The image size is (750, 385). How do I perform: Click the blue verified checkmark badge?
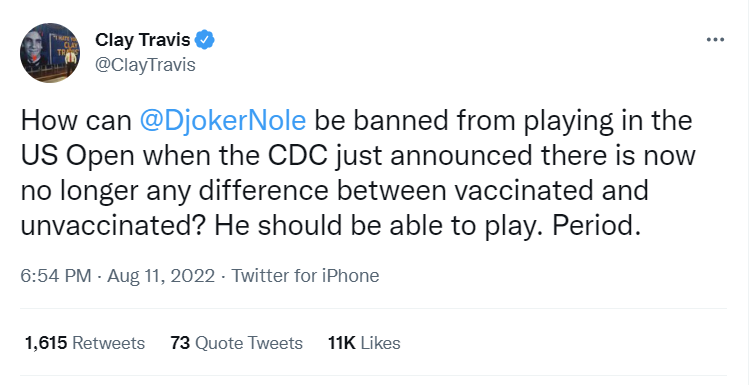click(205, 40)
